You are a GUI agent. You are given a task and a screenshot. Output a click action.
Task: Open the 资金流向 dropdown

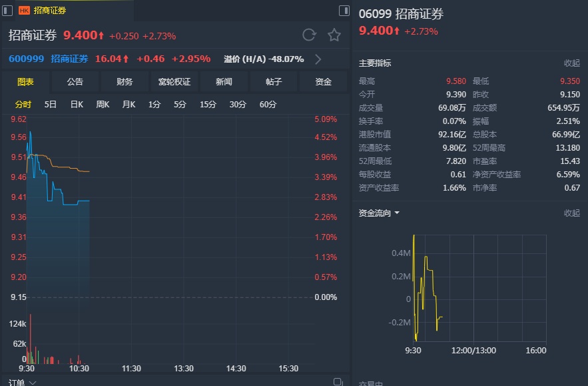379,213
